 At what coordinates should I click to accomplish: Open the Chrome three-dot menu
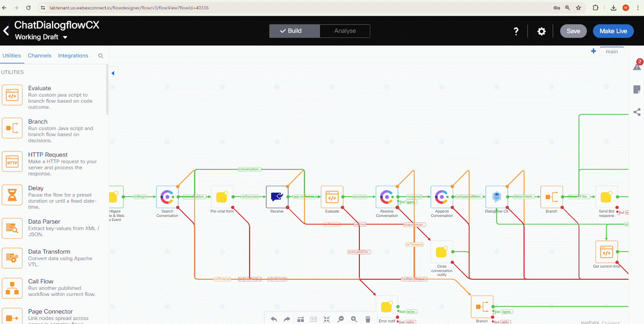pyautogui.click(x=638, y=8)
